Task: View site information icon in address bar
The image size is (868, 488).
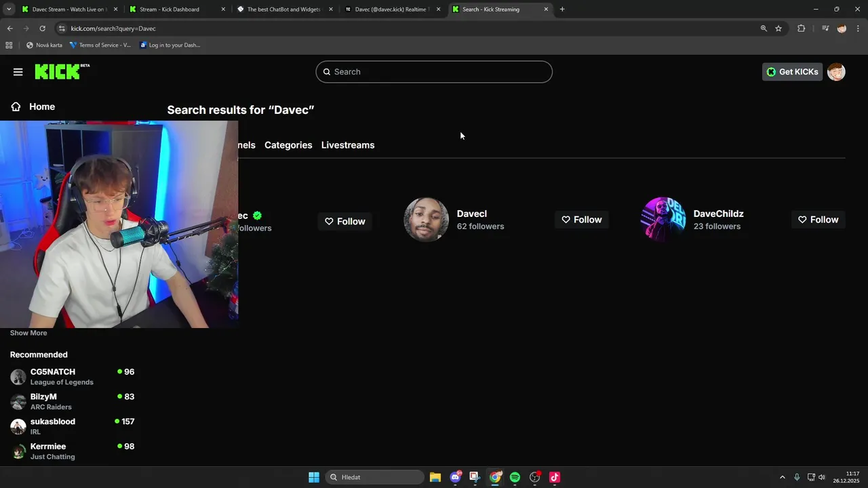Action: (x=62, y=28)
